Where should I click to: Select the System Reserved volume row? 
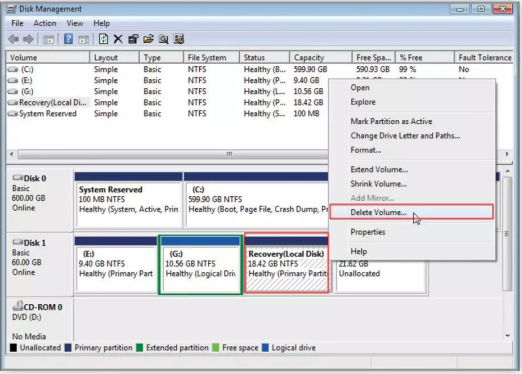point(167,114)
